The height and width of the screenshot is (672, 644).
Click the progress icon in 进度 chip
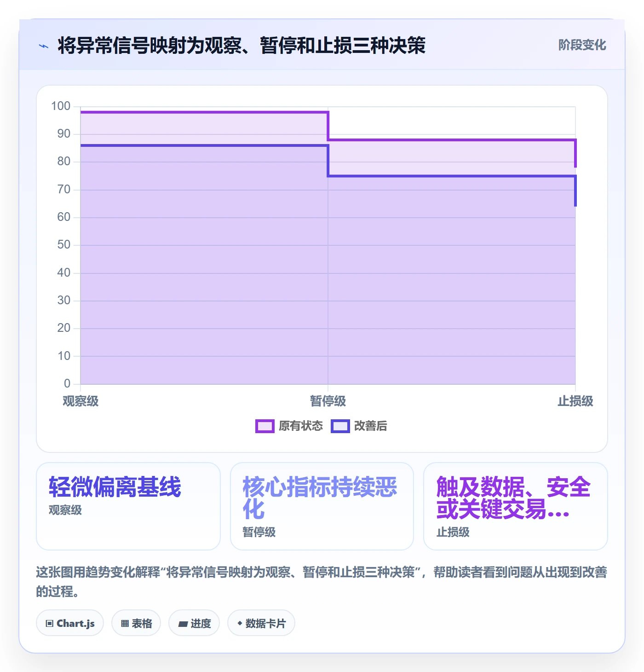[x=183, y=624]
